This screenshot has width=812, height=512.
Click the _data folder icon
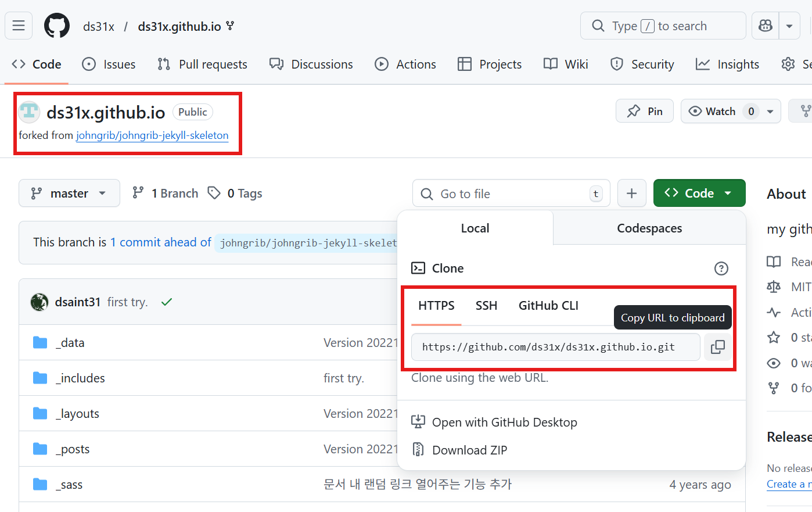pyautogui.click(x=40, y=343)
